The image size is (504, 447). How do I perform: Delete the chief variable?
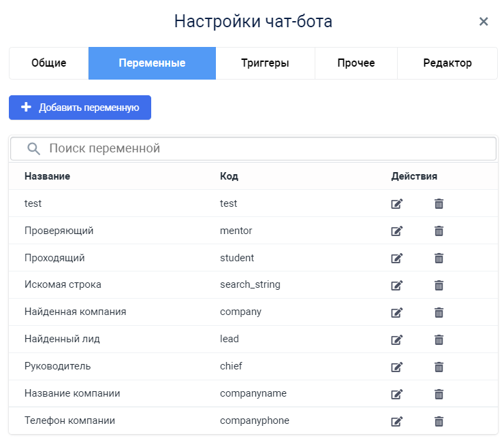tap(439, 367)
